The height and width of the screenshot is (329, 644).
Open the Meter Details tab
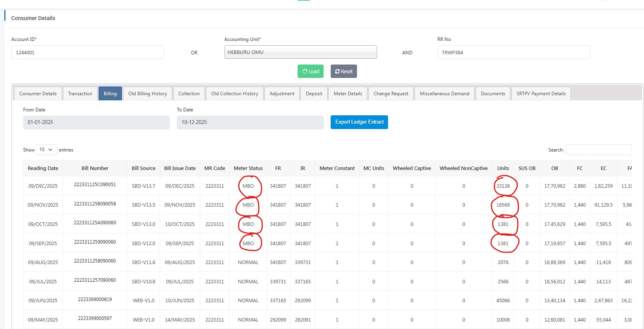(x=348, y=94)
